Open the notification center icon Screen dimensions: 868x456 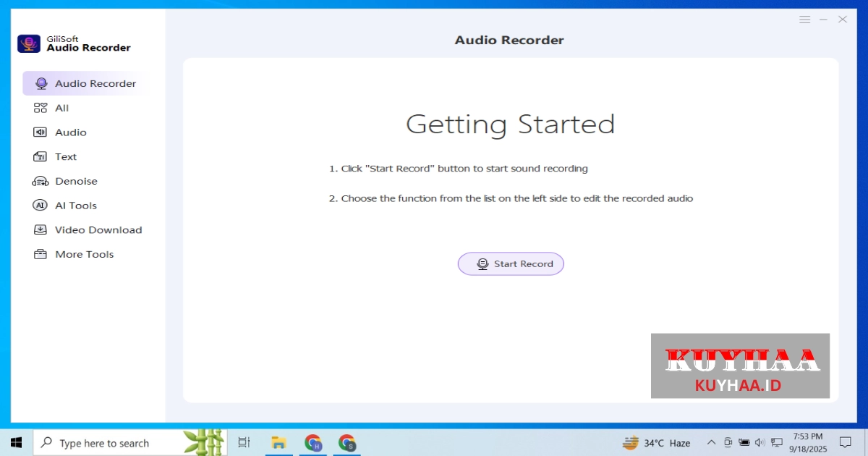tap(845, 442)
